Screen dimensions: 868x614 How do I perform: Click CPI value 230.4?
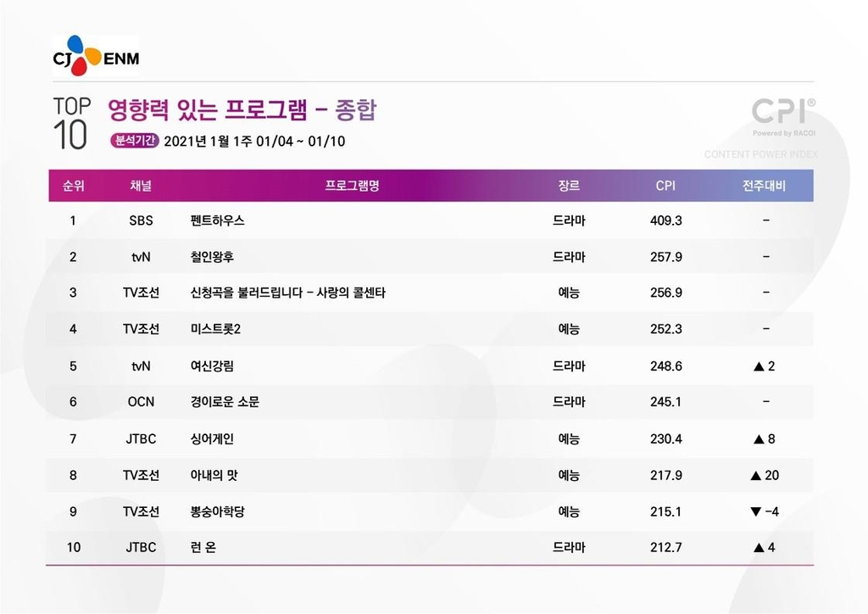(x=666, y=439)
